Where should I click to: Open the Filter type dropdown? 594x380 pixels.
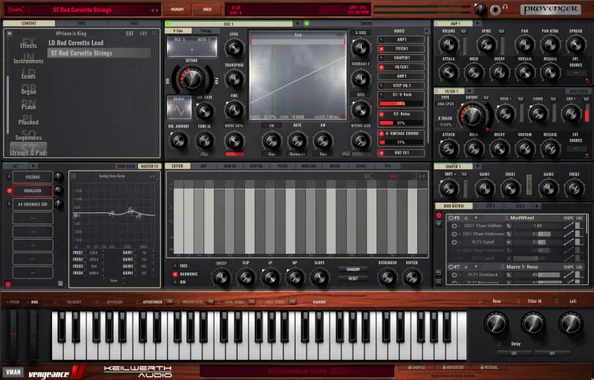click(x=445, y=105)
